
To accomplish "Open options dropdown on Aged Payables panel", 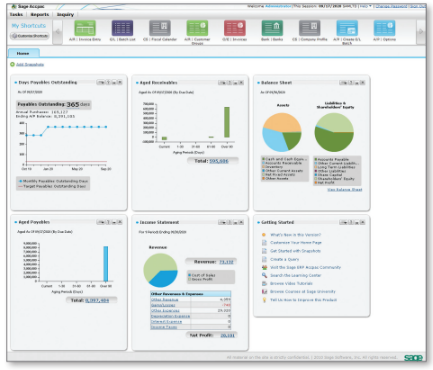I will click(101, 222).
